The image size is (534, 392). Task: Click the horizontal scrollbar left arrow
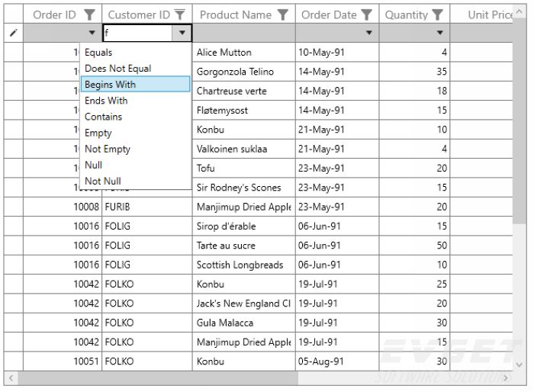11,378
